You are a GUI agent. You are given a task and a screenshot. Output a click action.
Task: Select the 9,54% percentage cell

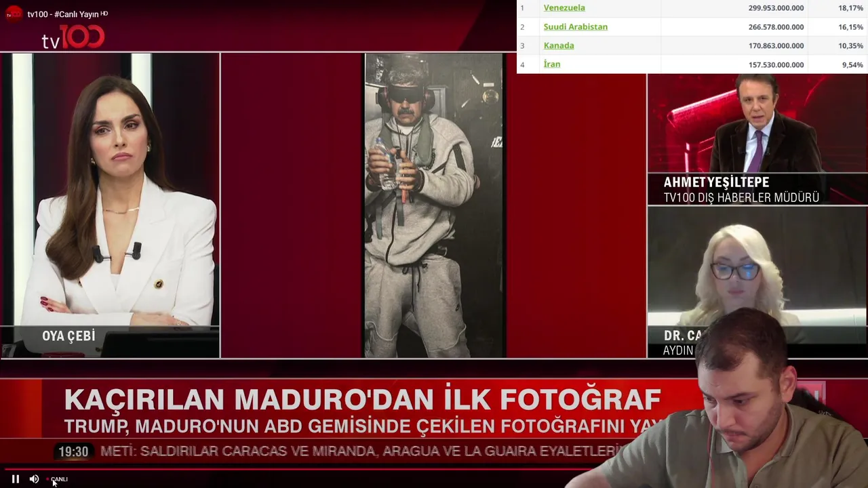point(852,65)
